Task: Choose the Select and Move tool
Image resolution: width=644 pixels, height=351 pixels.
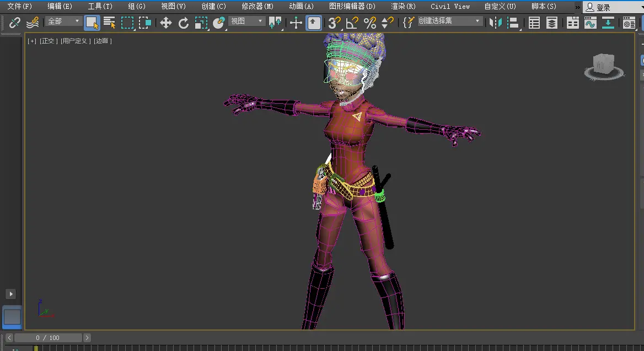Action: 165,23
